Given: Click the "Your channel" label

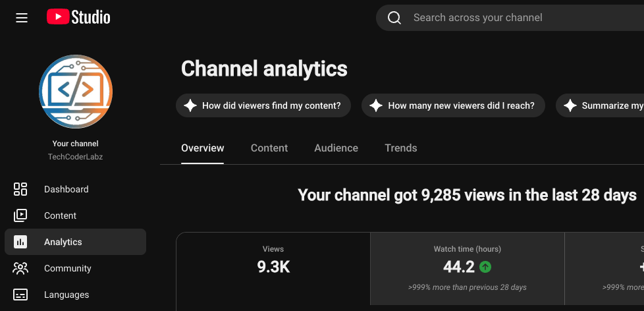Looking at the screenshot, I should (x=75, y=144).
